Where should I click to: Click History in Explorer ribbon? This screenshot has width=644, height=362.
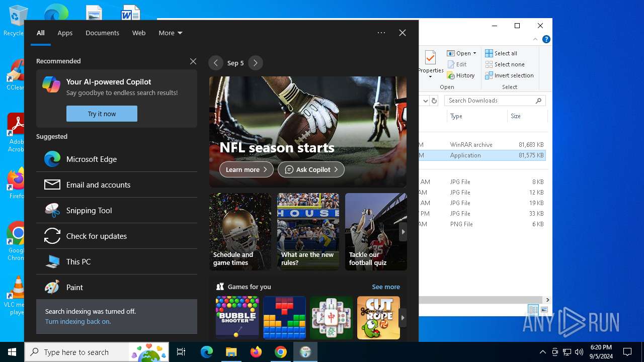pos(461,75)
